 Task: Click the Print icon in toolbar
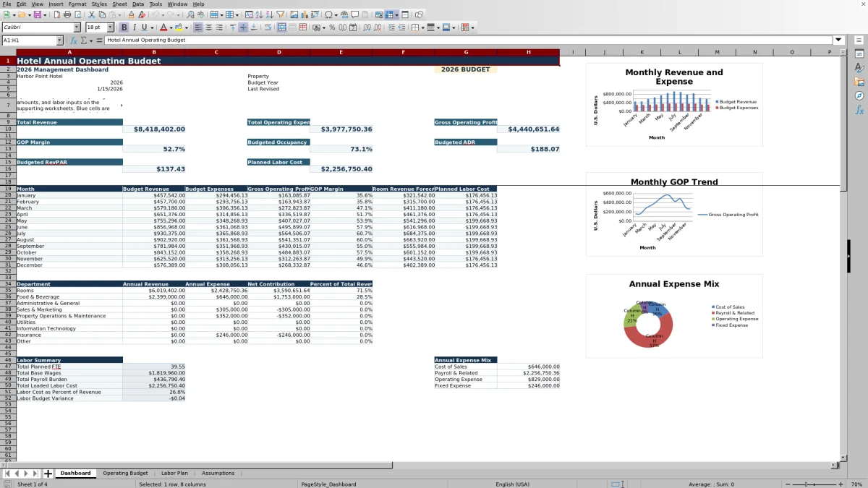tap(67, 14)
